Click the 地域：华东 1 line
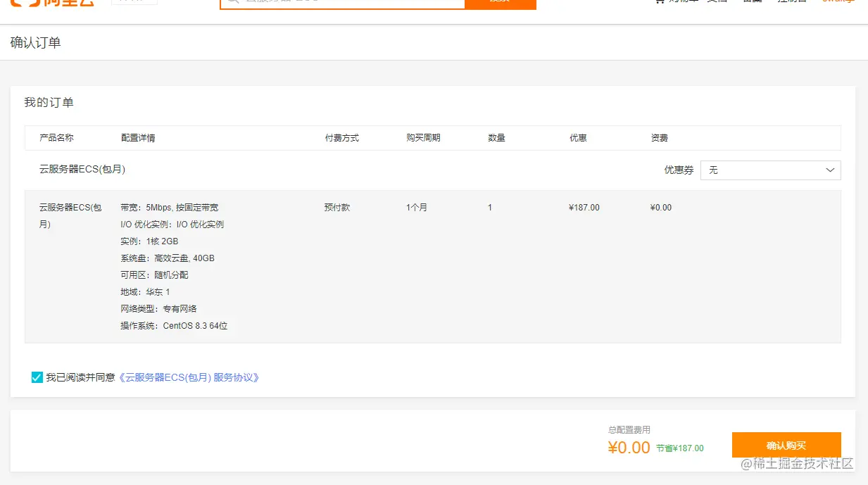The image size is (868, 485). [145, 292]
